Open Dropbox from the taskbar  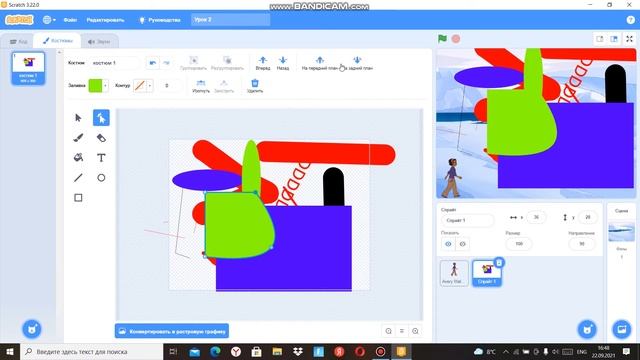(x=298, y=351)
